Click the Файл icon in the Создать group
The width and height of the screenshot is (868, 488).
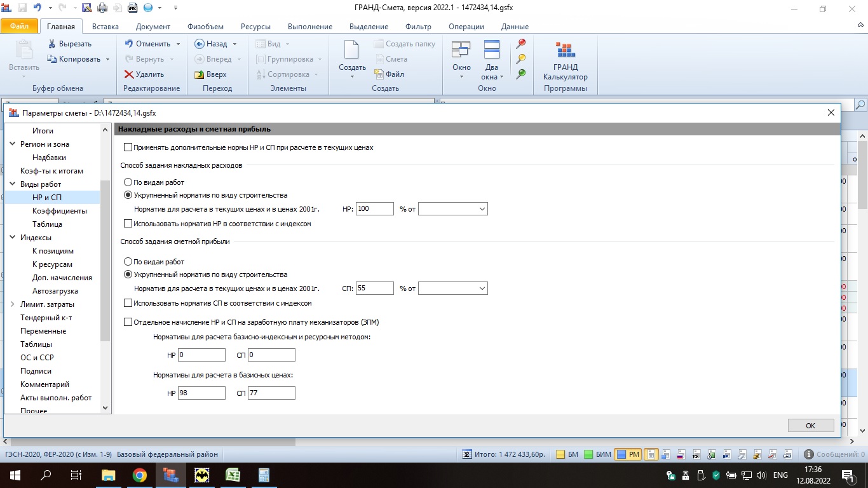[x=379, y=74]
